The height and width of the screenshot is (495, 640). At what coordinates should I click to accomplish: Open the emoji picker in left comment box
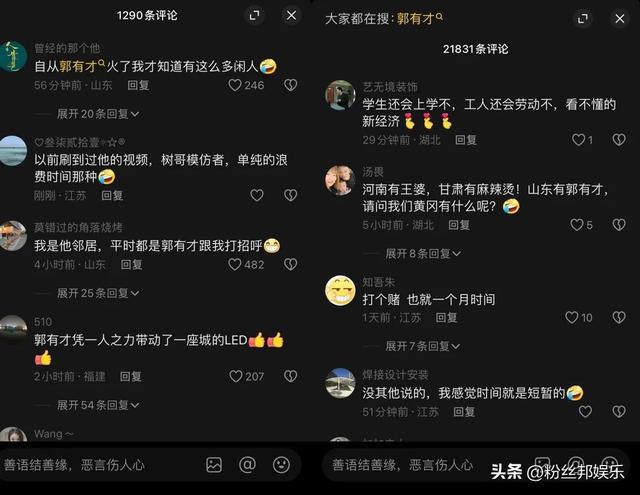pyautogui.click(x=281, y=465)
